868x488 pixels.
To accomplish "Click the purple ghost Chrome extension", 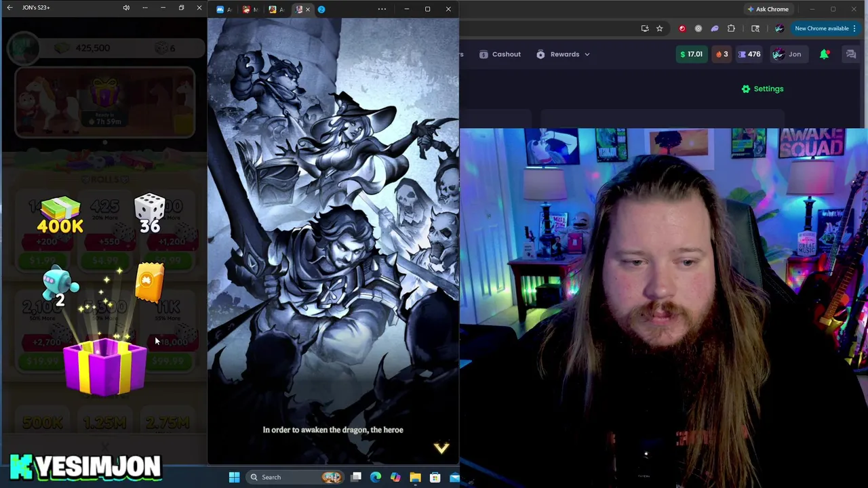I will 715,28.
